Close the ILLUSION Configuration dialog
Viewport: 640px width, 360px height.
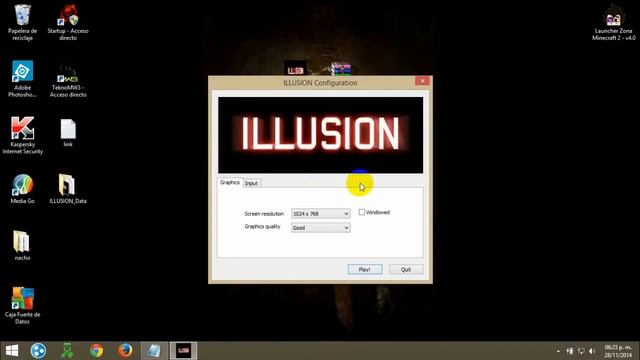(x=422, y=81)
